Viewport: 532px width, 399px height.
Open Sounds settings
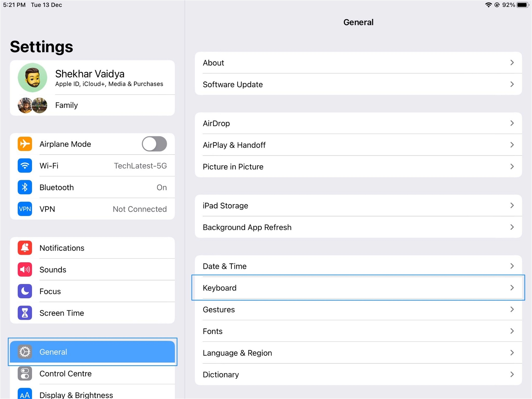92,269
